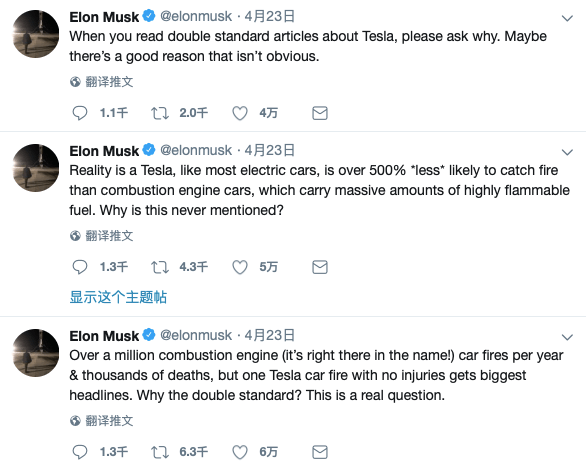Open Elon Musk's avatar on the third tweet

(x=36, y=353)
